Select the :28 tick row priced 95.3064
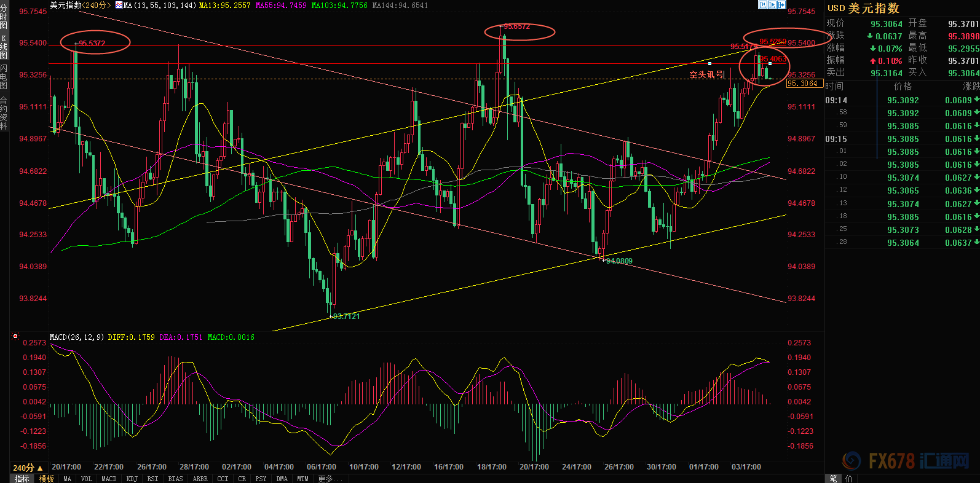Image resolution: width=980 pixels, height=483 pixels. 903,243
